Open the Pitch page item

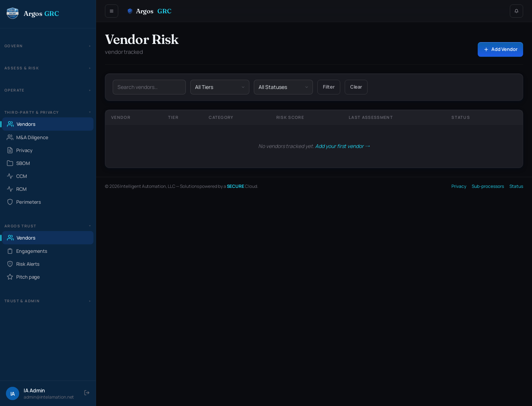[x=48, y=277]
